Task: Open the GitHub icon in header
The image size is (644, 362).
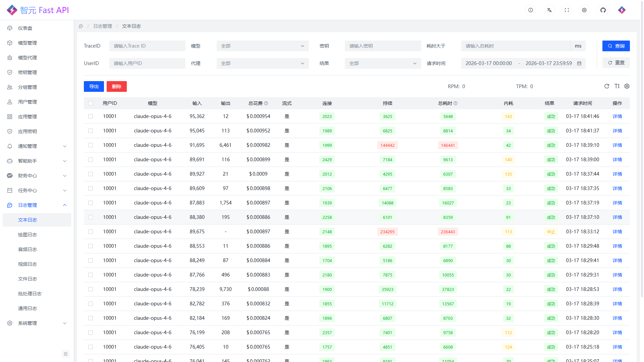Action: coord(603,10)
